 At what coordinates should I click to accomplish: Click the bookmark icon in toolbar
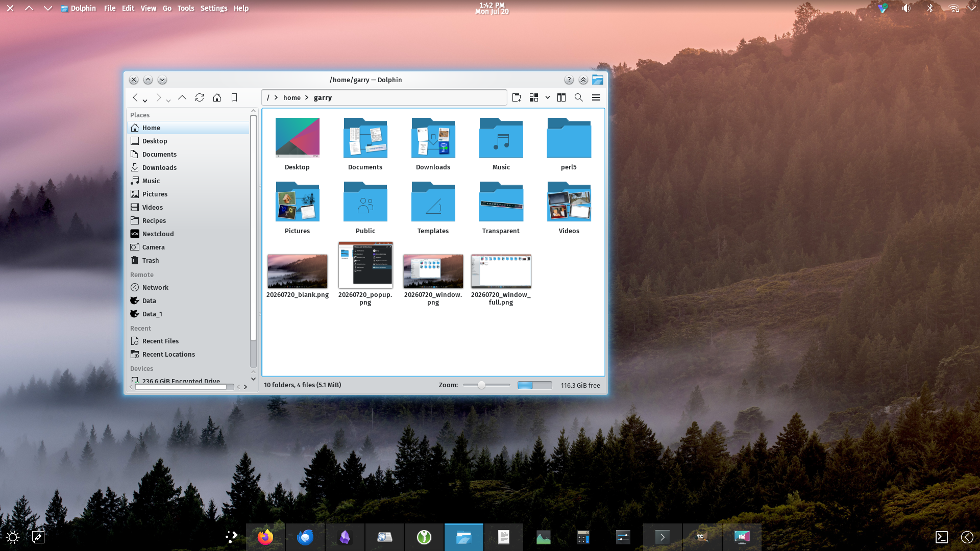tap(234, 97)
